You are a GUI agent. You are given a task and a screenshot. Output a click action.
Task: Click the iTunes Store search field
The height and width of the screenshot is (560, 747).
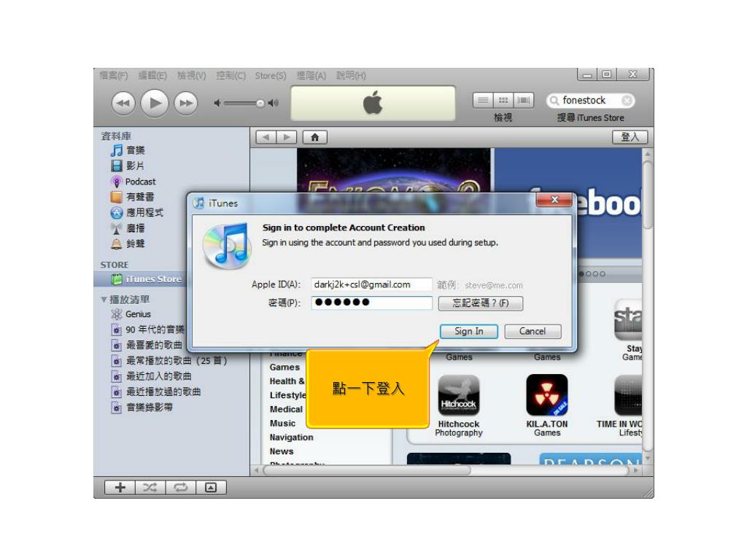tap(590, 101)
